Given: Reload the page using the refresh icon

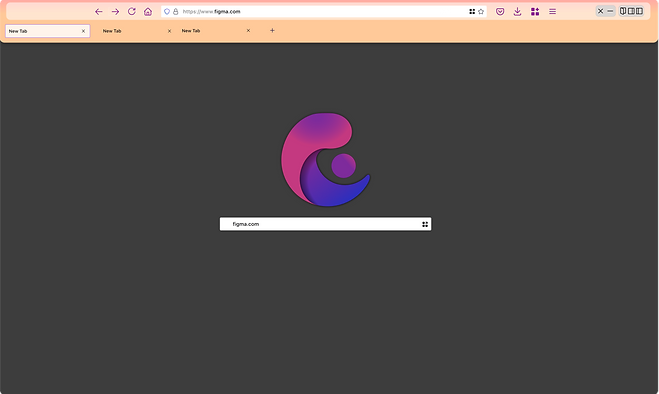Looking at the screenshot, I should click(x=132, y=11).
